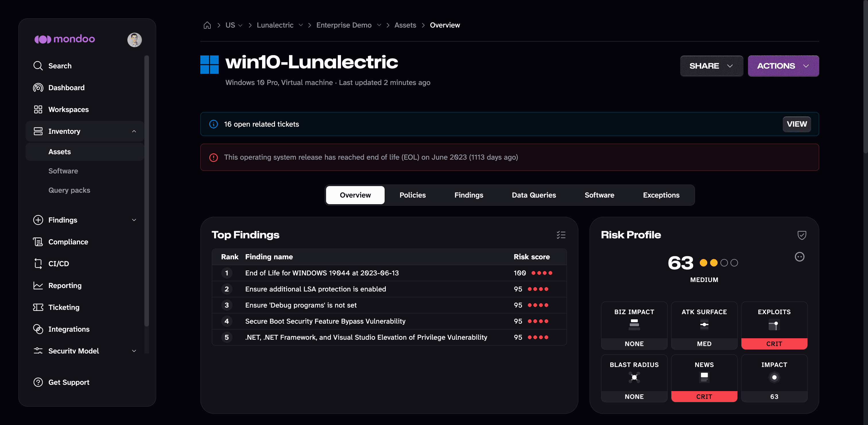Viewport: 868px width, 425px height.
Task: Switch to the Exceptions tab
Action: (x=661, y=195)
